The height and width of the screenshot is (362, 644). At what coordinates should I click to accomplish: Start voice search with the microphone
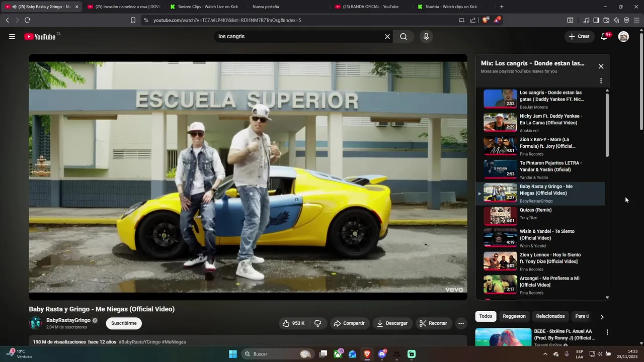[x=426, y=36]
